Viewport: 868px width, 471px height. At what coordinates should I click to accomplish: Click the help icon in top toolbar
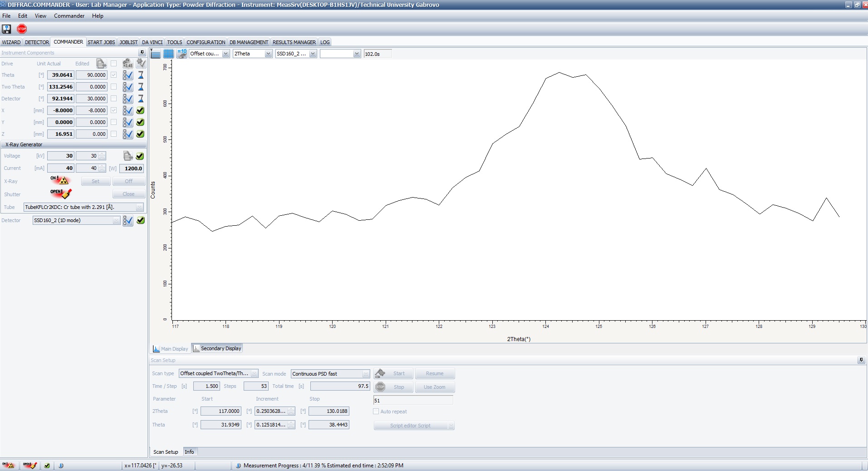(6, 29)
